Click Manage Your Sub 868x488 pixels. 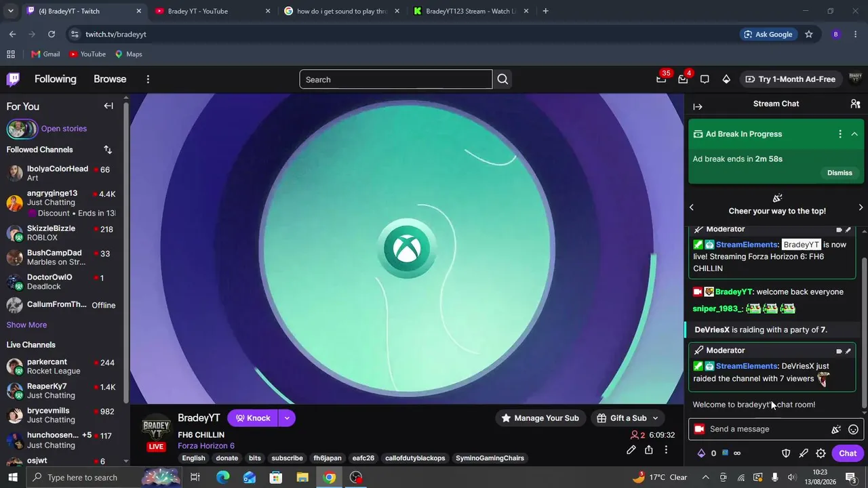(540, 418)
